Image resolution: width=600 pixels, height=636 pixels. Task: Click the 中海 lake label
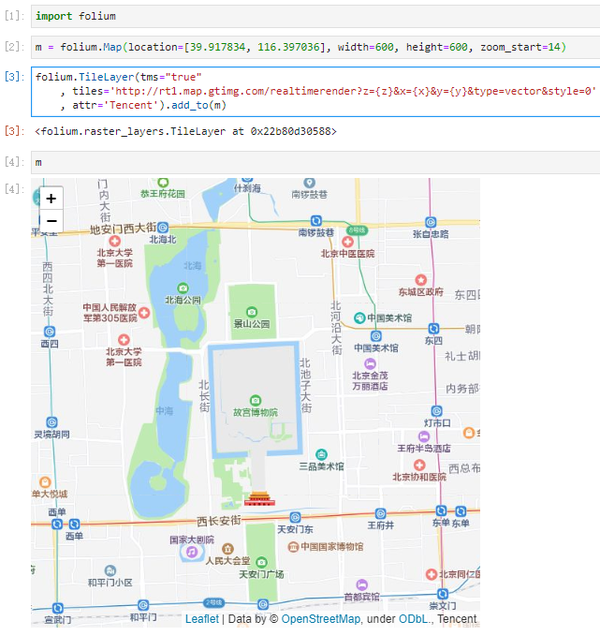coord(164,411)
